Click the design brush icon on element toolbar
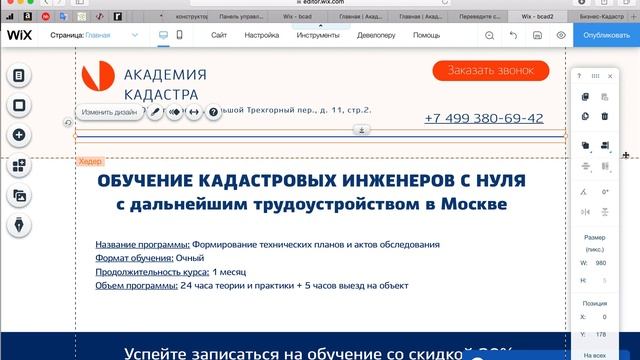The image size is (640, 360). 155,112
